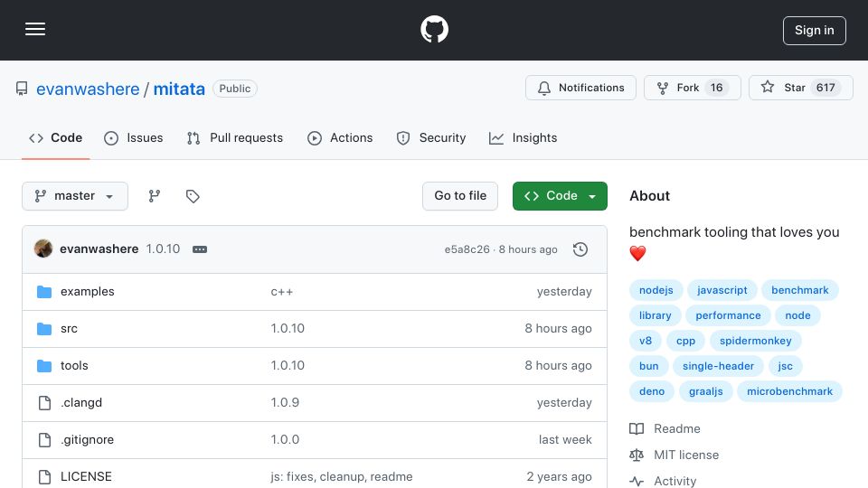Viewport: 868px width, 488px height.
Task: Click the repository icon beside evanwashere
Action: point(22,89)
